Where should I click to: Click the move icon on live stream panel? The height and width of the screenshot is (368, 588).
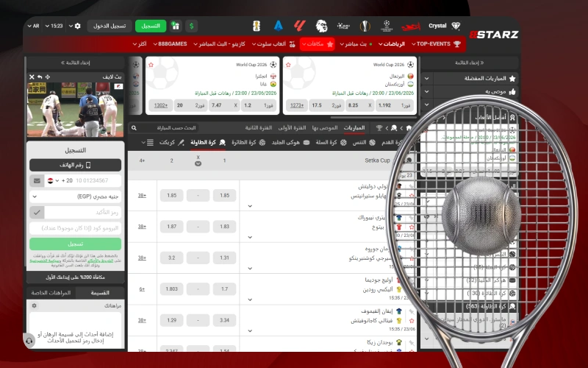(48, 77)
